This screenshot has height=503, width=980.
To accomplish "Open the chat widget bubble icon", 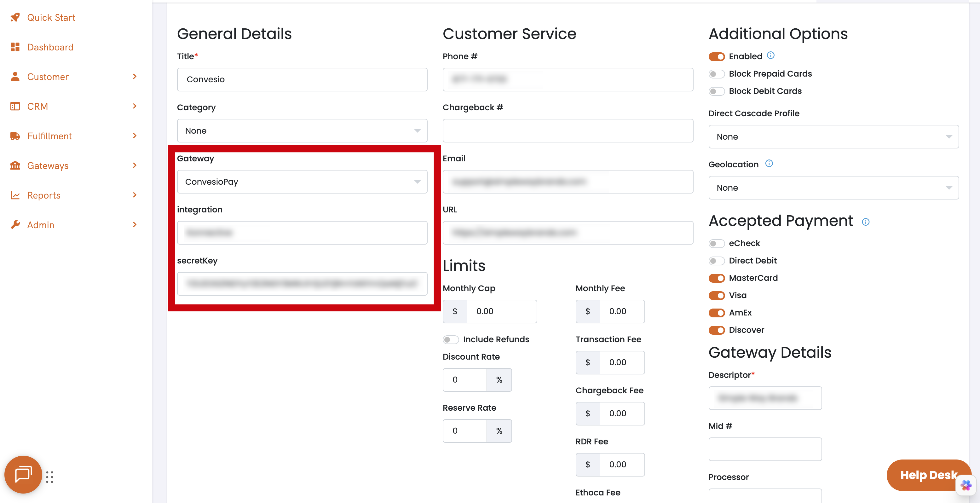I will (x=23, y=474).
